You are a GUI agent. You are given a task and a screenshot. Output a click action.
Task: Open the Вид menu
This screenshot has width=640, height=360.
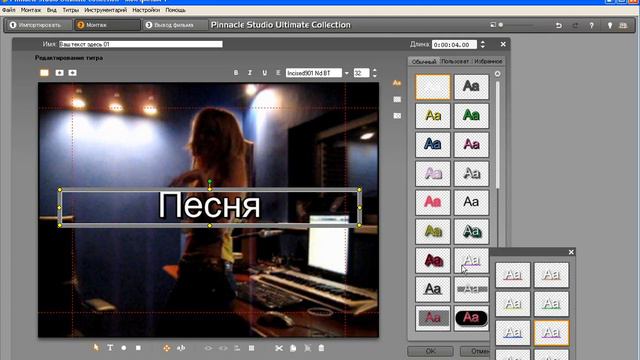pyautogui.click(x=51, y=10)
